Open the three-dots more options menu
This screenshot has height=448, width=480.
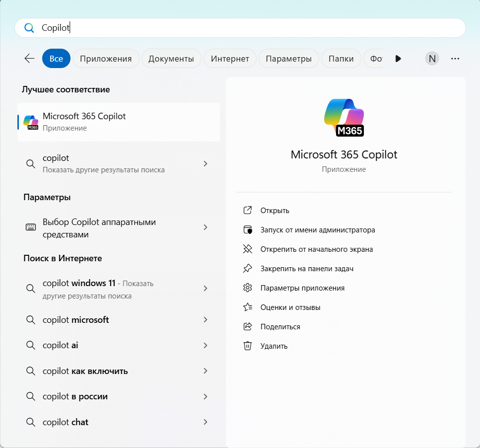pyautogui.click(x=455, y=59)
